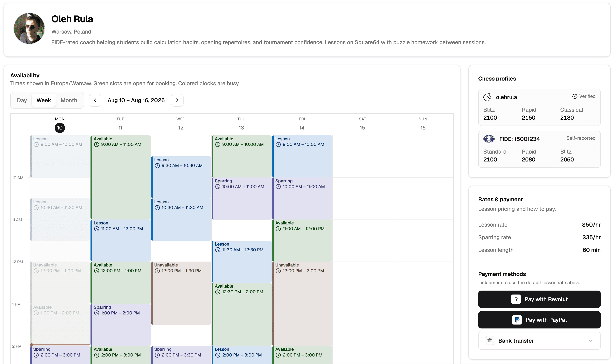
Task: Open Friday Sparring 10:00 AM – 11:00 AM block
Action: tap(302, 198)
